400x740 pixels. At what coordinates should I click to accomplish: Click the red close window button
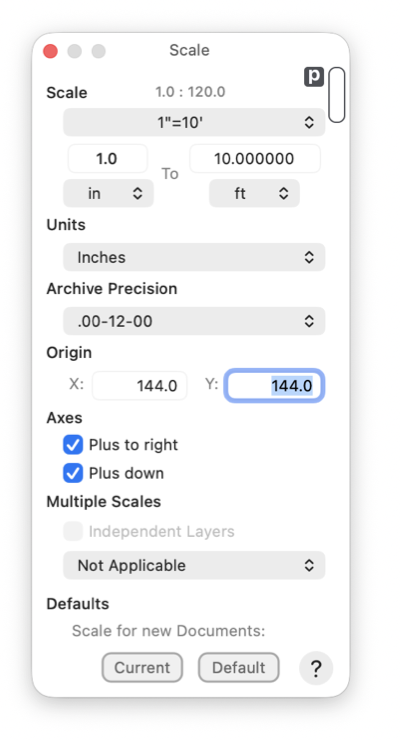[x=50, y=51]
